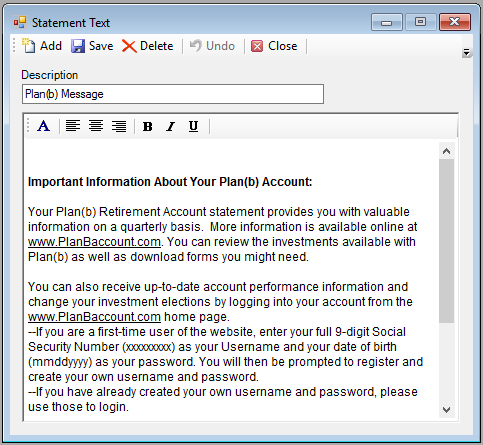This screenshot has width=483, height=445.
Task: Click the first www.PlanBaccount.com link
Action: click(x=94, y=242)
